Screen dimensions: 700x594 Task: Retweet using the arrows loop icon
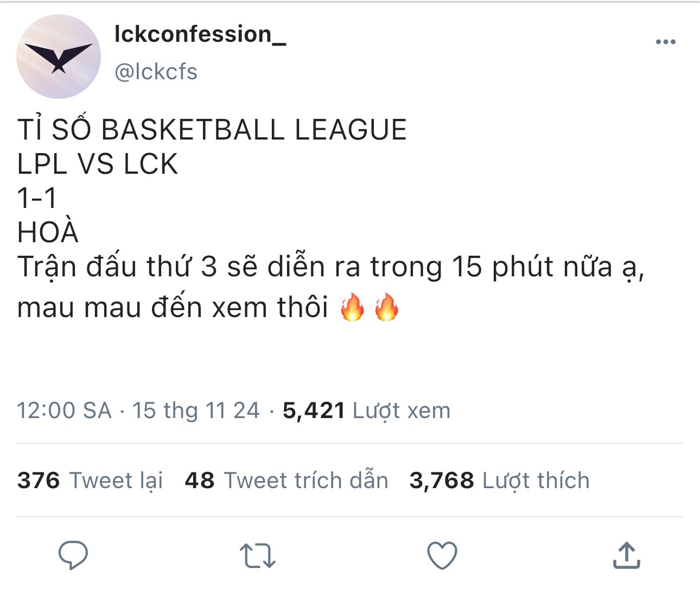tap(258, 556)
